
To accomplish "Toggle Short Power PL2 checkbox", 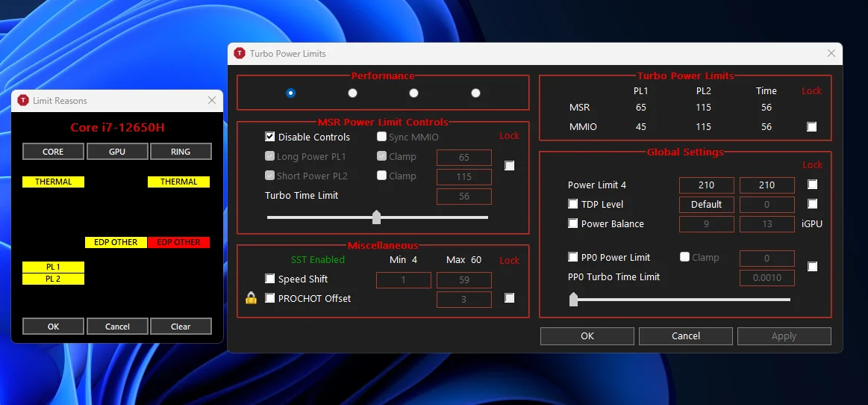I will [x=270, y=176].
